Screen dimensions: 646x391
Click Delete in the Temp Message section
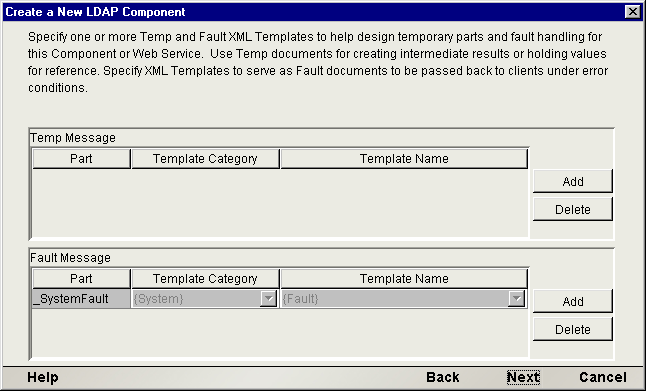point(573,209)
